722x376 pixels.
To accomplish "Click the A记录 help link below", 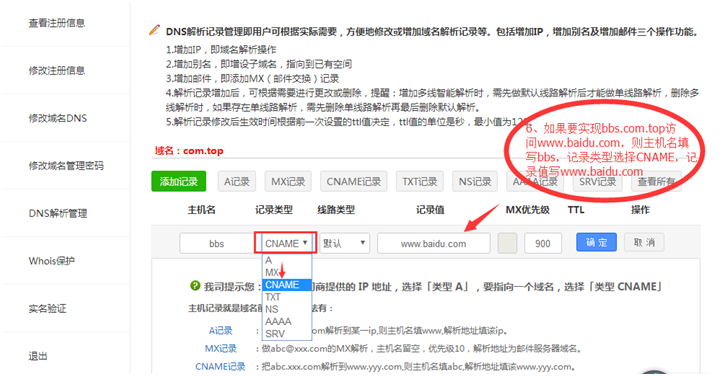I will [x=221, y=330].
